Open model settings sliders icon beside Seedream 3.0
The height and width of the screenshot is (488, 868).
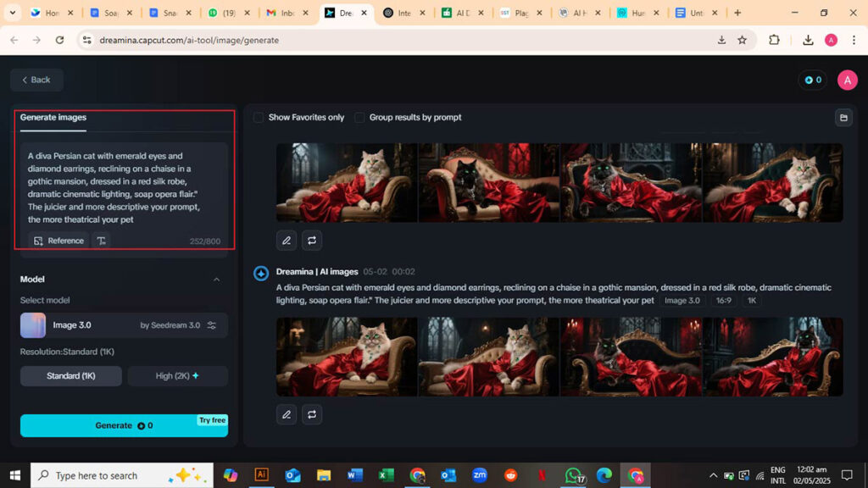pos(211,325)
